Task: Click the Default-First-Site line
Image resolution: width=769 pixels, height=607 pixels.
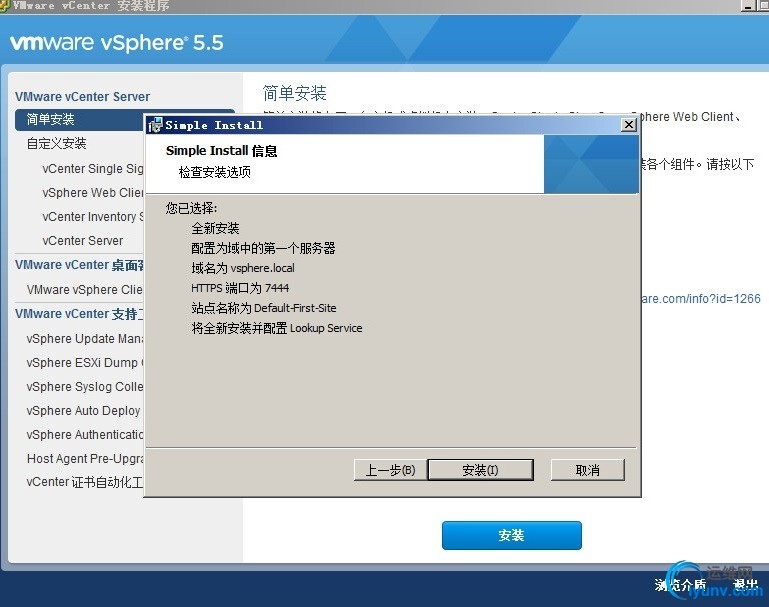Action: point(264,308)
